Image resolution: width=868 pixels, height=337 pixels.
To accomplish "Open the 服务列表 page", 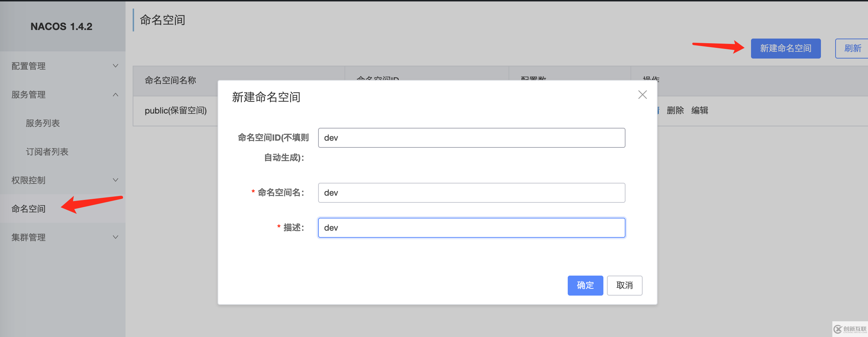I will (x=42, y=123).
